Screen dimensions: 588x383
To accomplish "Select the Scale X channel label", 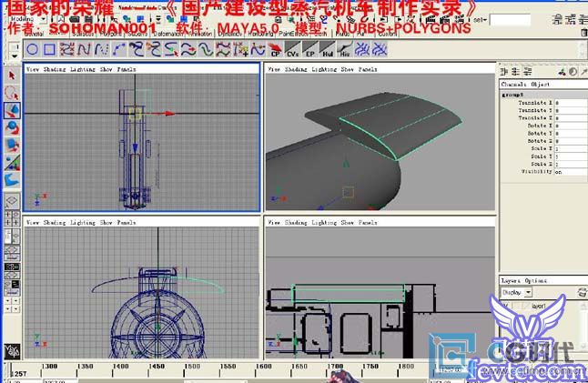I will click(x=542, y=149).
